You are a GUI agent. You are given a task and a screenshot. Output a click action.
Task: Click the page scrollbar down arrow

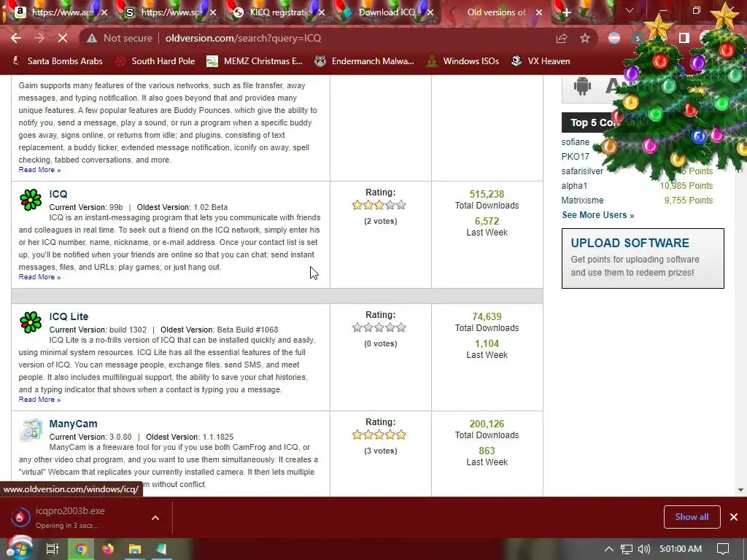coord(740,490)
